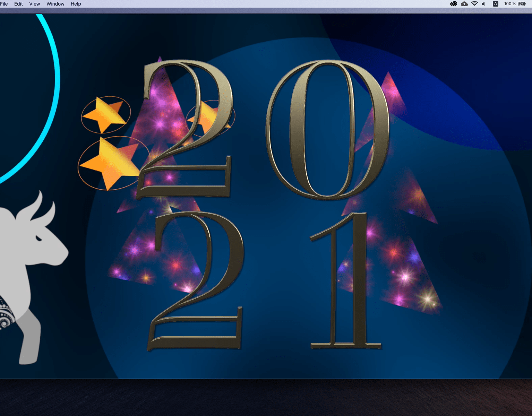The image size is (532, 416).
Task: Click the cloud upload status icon
Action: click(x=464, y=4)
